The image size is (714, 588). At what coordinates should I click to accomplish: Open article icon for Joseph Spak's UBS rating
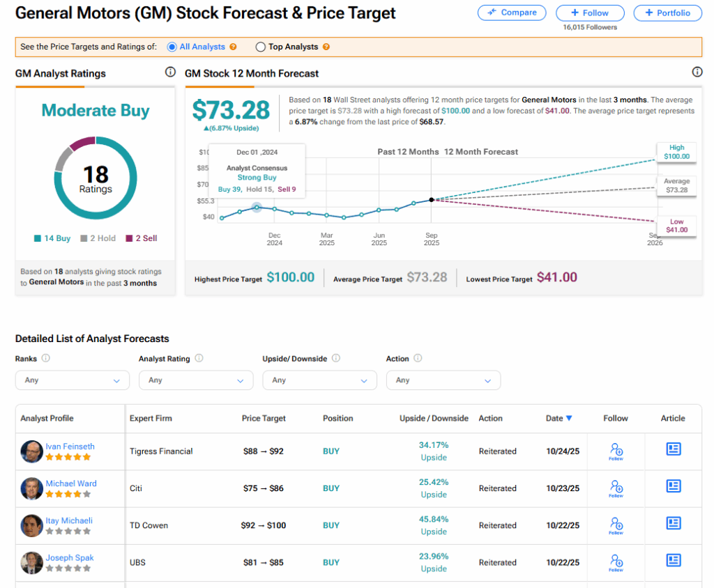point(673,560)
